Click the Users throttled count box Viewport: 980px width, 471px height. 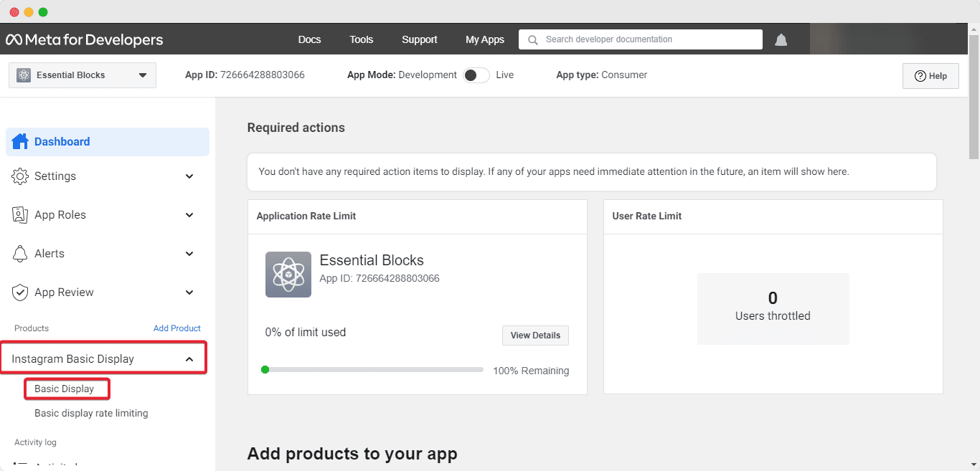point(773,309)
